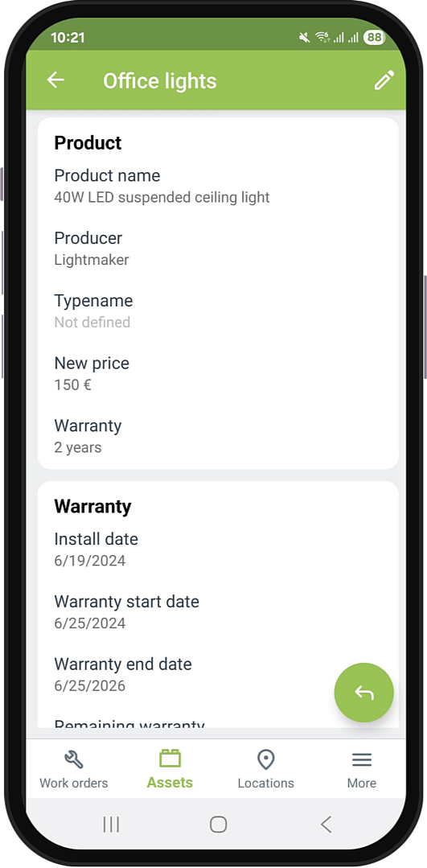Screen dimensions: 427x868
Task: Select the Assets tab icon
Action: [x=170, y=759]
